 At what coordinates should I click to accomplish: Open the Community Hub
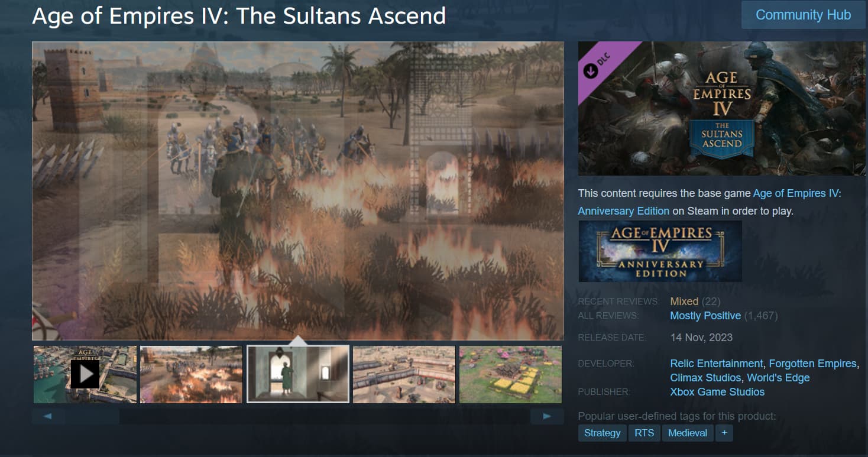tap(803, 15)
